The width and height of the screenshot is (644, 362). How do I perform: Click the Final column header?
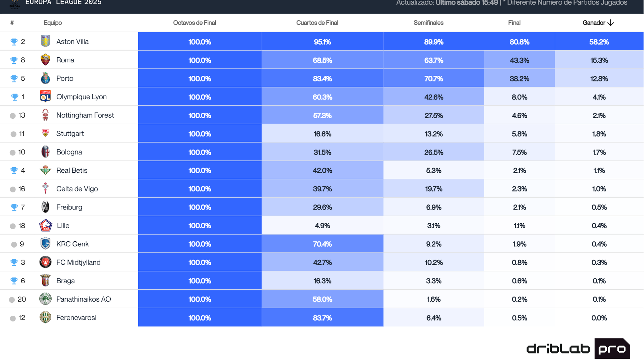point(514,23)
